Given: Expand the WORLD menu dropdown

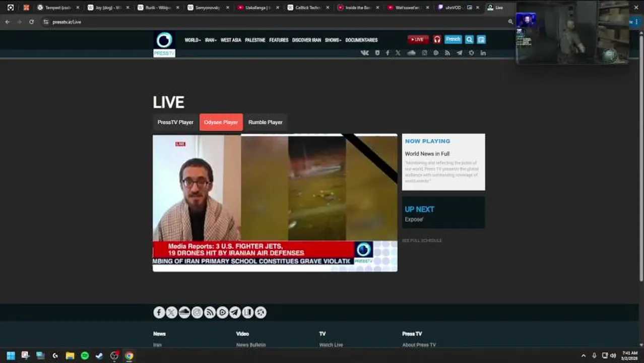Looking at the screenshot, I should point(192,40).
